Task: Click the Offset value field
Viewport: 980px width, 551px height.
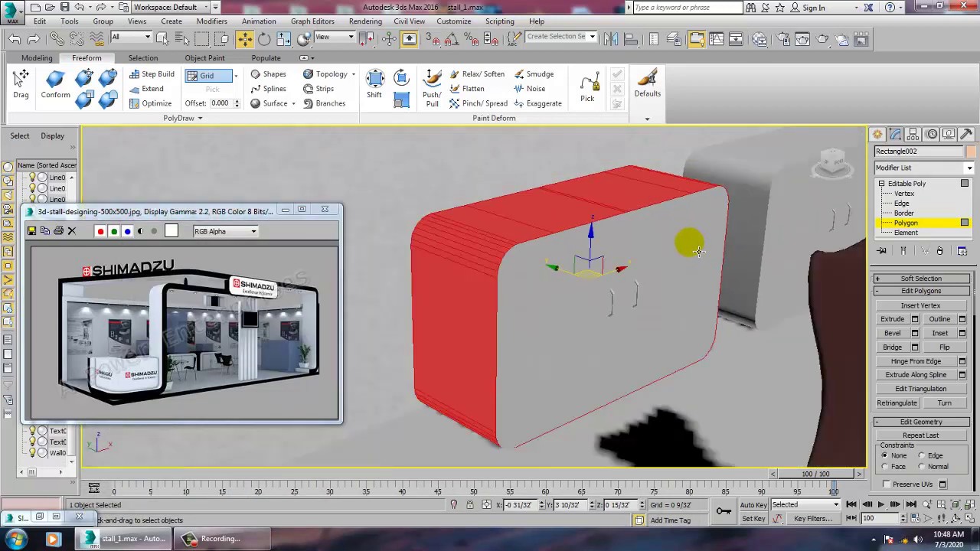Action: pyautogui.click(x=220, y=103)
